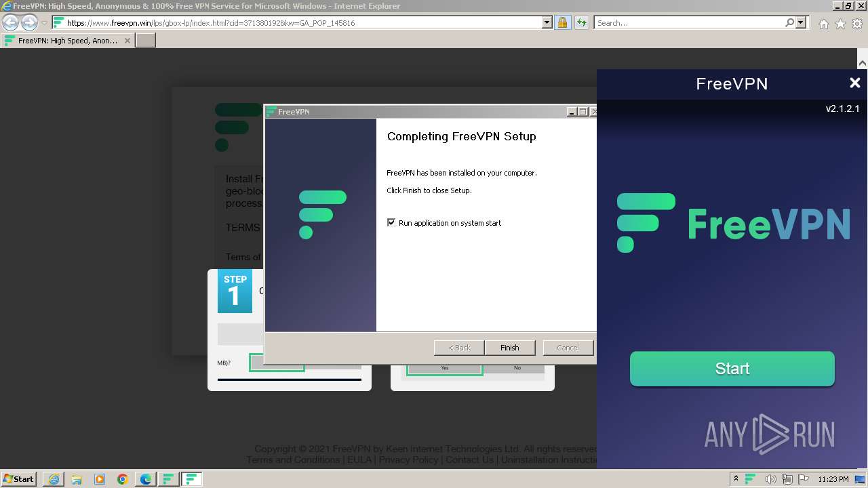Open the Terms and Conditions footer link
868x488 pixels.
tap(293, 460)
